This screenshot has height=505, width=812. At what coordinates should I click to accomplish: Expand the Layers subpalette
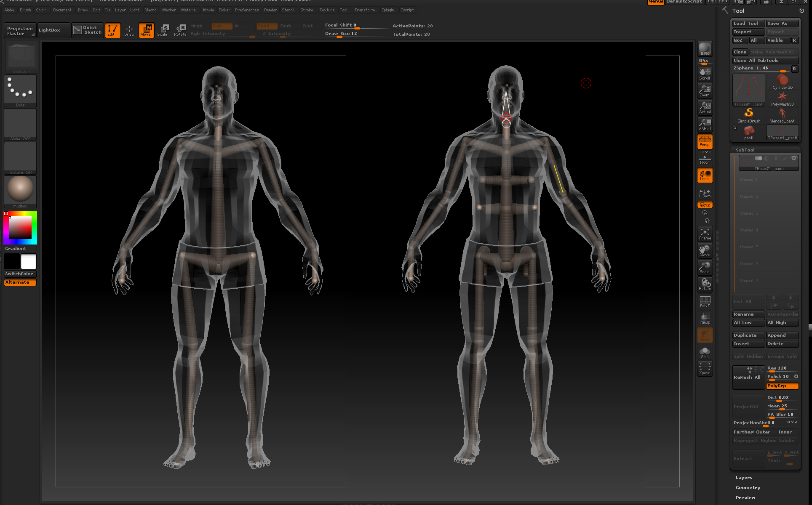point(743,477)
